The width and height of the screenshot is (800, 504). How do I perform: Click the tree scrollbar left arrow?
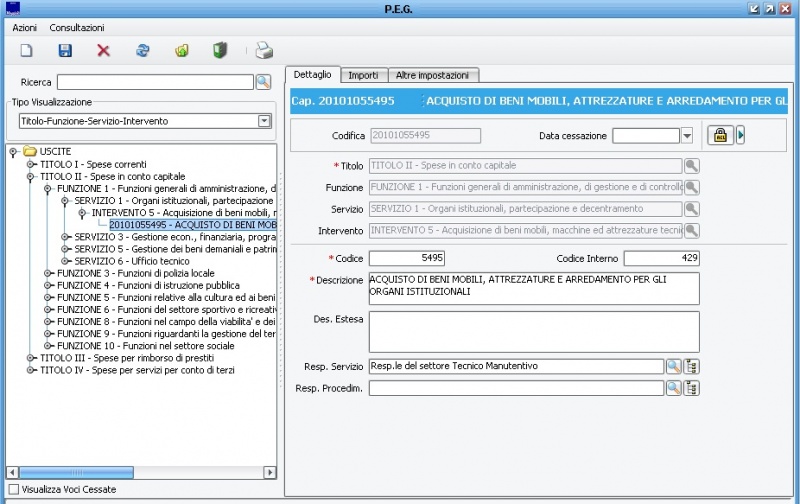pyautogui.click(x=13, y=472)
